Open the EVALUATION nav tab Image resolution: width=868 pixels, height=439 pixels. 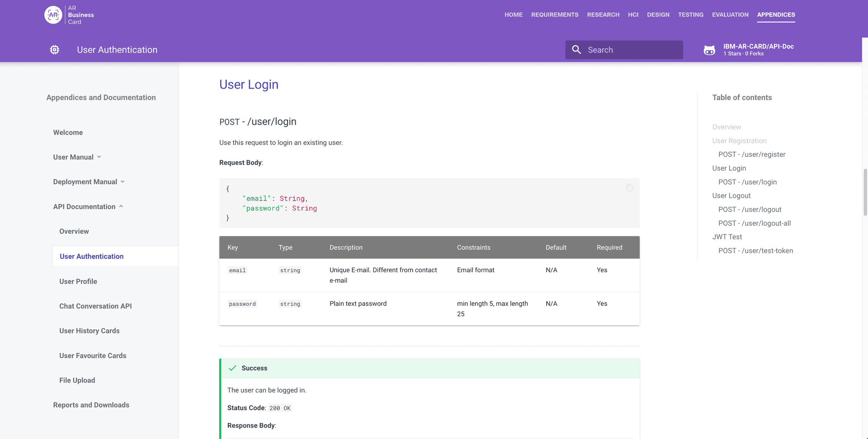(x=730, y=15)
